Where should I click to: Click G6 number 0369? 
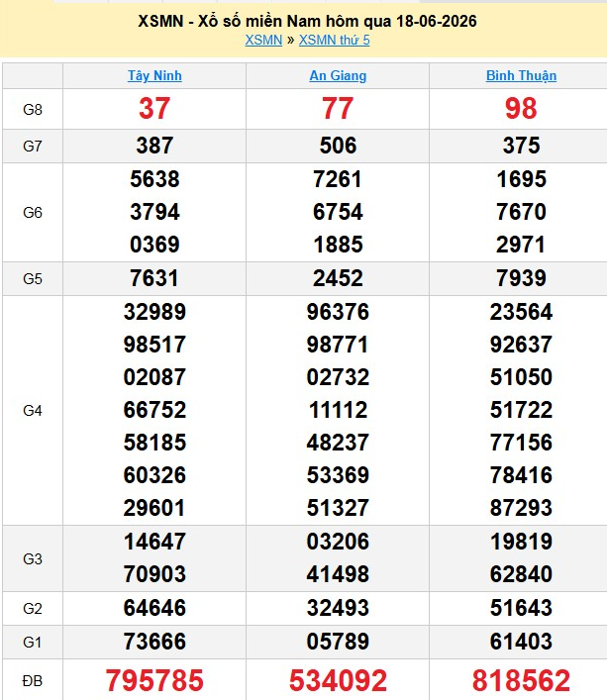pos(154,245)
